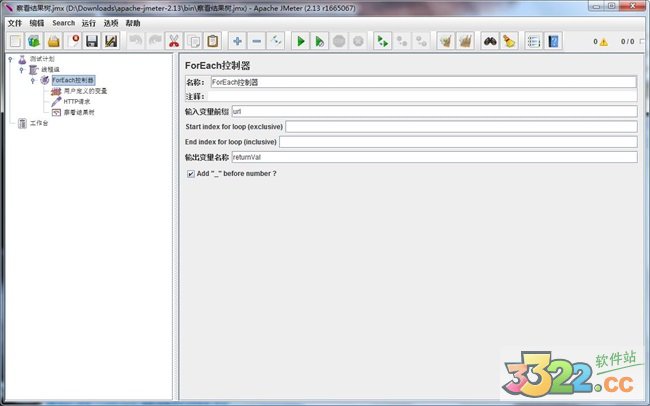Click the 名称 name input field

tap(424, 82)
